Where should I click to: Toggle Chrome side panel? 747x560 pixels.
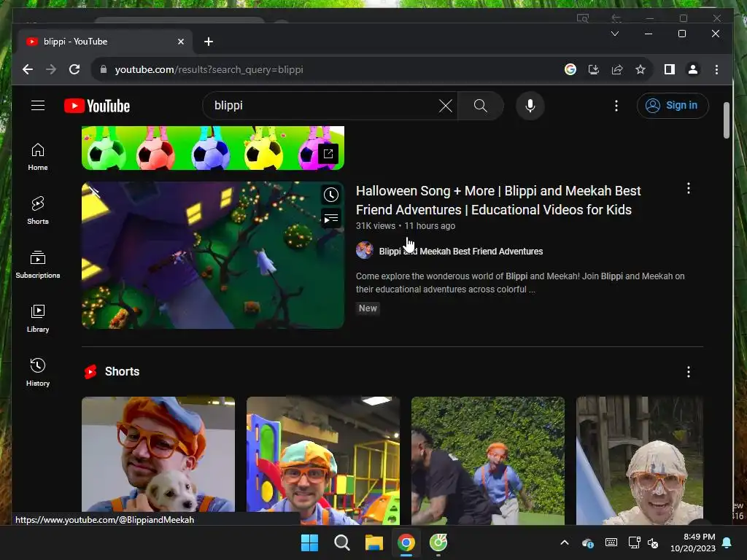[670, 69]
